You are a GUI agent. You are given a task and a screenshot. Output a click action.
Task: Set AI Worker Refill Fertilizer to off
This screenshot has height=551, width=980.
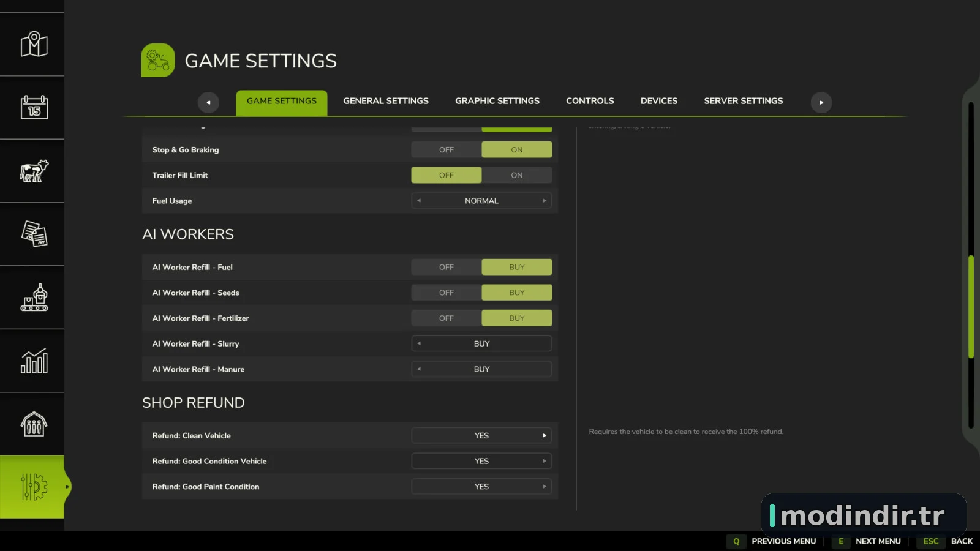[x=447, y=318]
